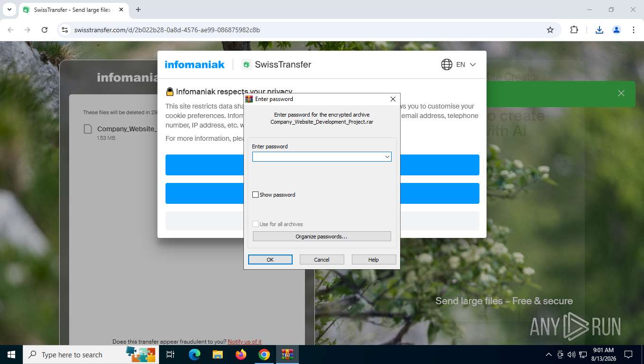
Task: Click Organize passwords button
Action: (x=322, y=236)
